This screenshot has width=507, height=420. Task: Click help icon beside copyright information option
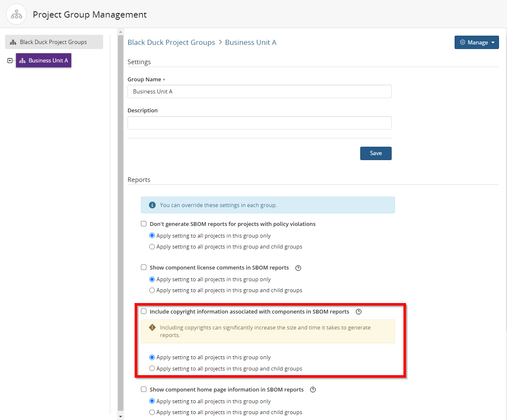[x=359, y=312]
